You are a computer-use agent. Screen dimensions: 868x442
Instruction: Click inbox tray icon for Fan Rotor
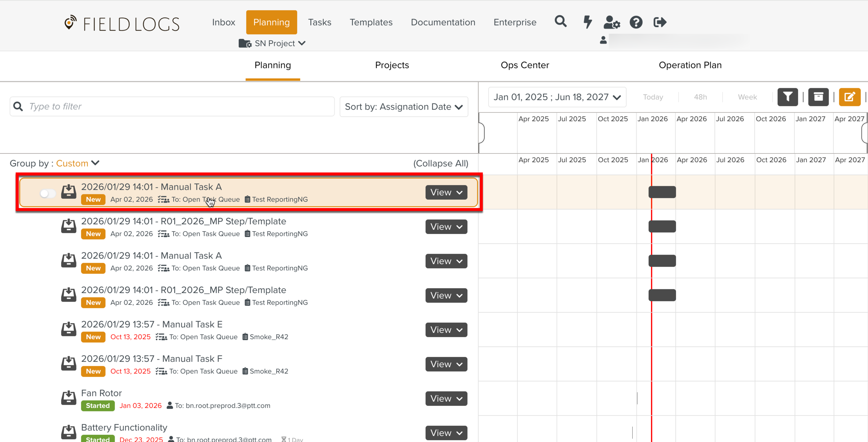point(69,398)
